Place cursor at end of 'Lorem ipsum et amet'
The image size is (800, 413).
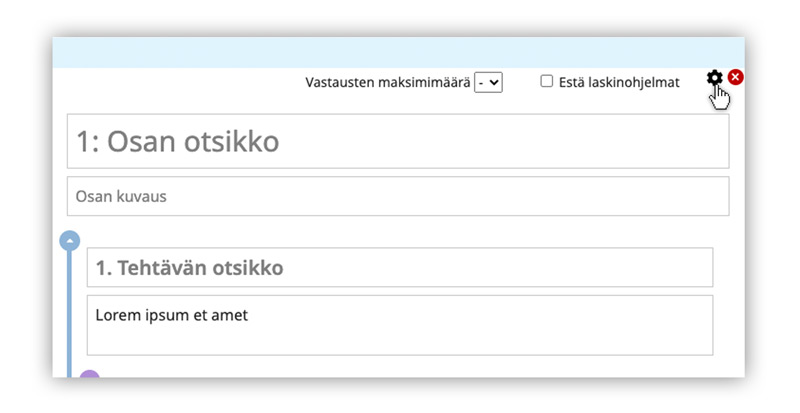(249, 316)
